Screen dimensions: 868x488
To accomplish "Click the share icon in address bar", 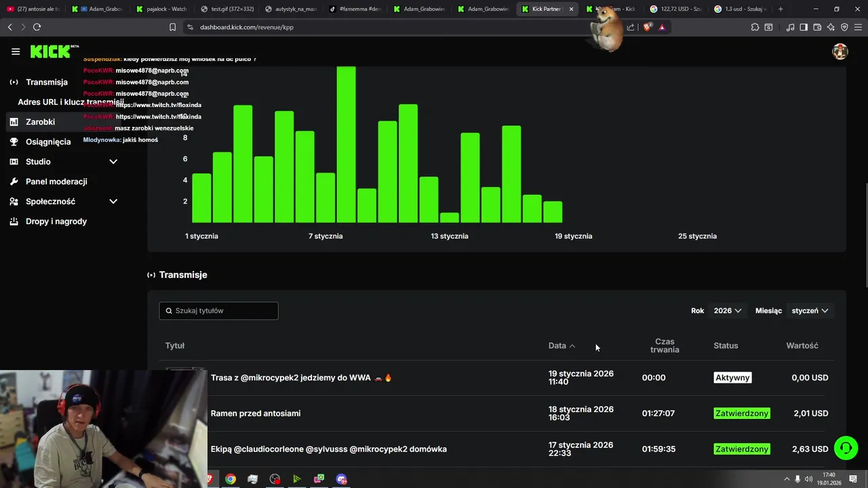I will [x=631, y=27].
